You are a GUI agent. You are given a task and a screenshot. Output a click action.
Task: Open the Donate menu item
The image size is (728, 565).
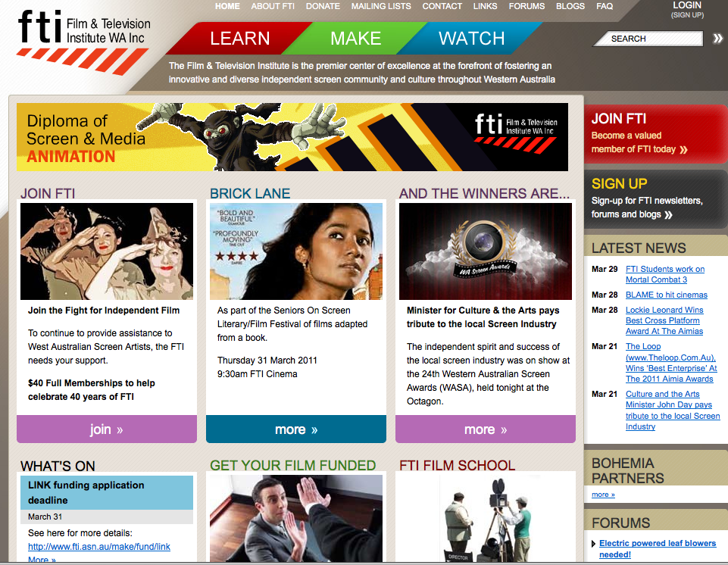[x=323, y=6]
